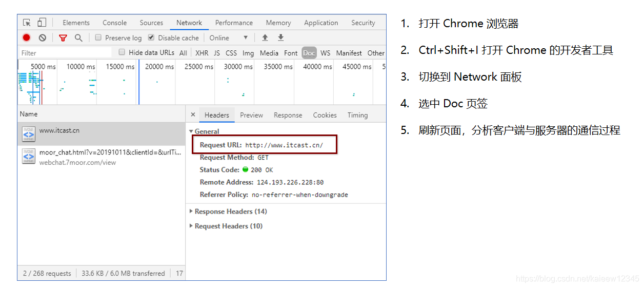Filter requests by XHR
Viewport: 644px width, 288px height.
(202, 53)
